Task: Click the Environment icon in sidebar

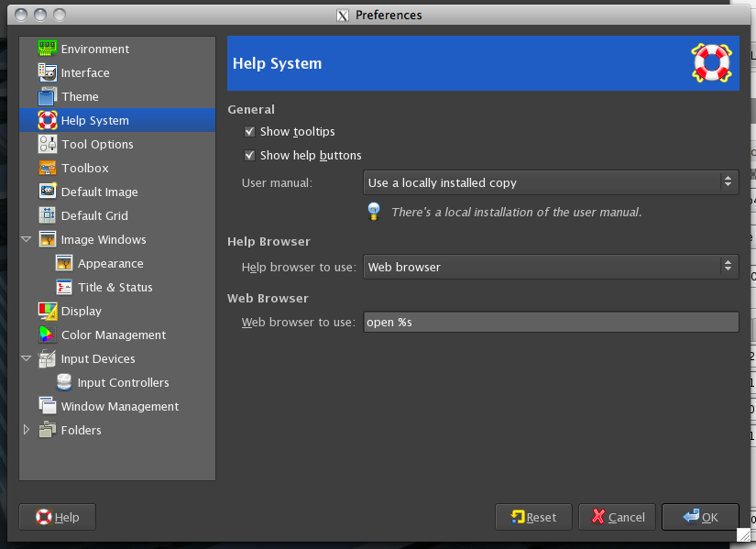Action: (48, 49)
